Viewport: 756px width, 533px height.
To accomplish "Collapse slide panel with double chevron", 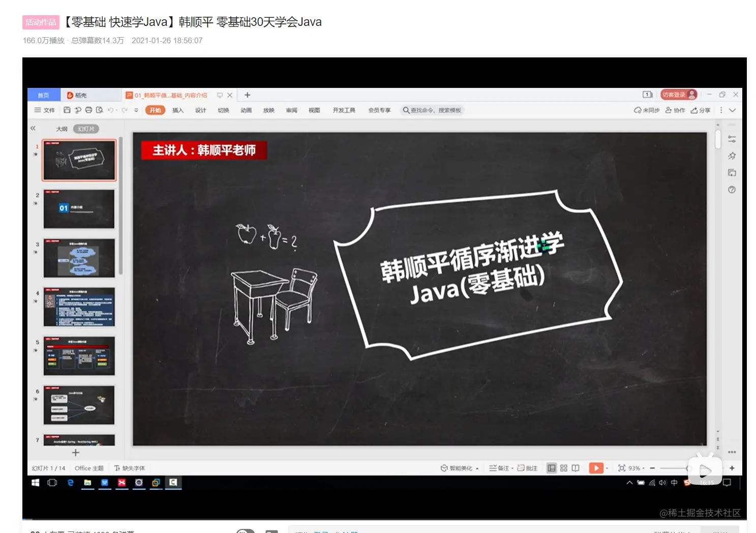I will [x=34, y=129].
